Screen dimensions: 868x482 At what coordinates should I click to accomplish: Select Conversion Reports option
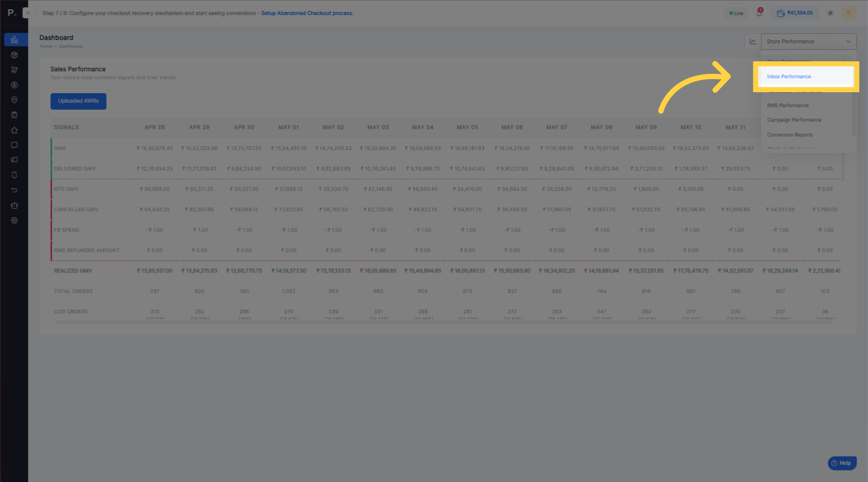pos(790,135)
